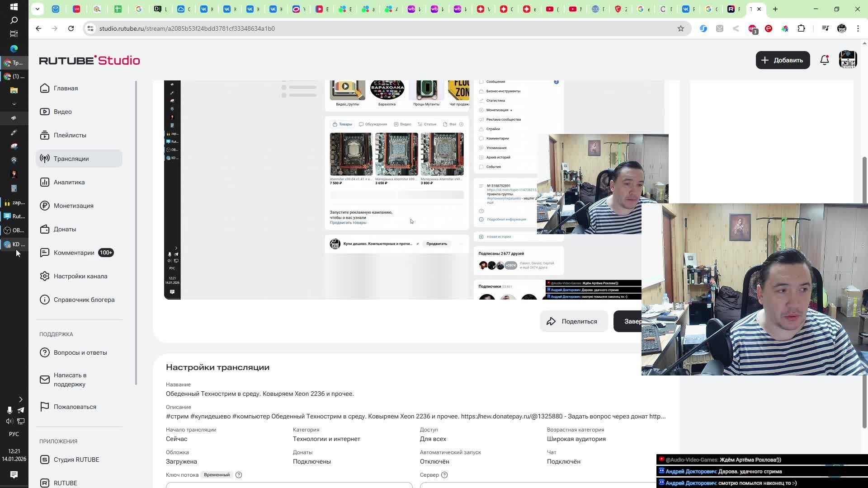Click the Добавить button
Viewport: 868px width, 488px height.
(782, 60)
